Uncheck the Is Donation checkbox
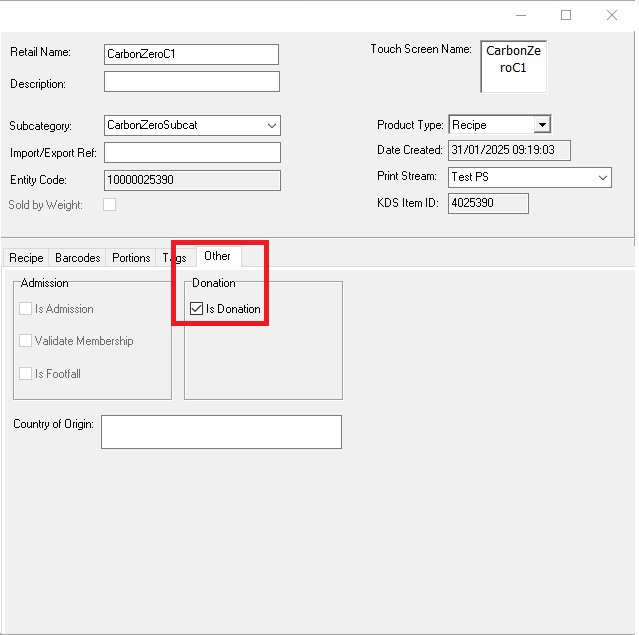Screen dimensions: 639x635 (x=197, y=310)
